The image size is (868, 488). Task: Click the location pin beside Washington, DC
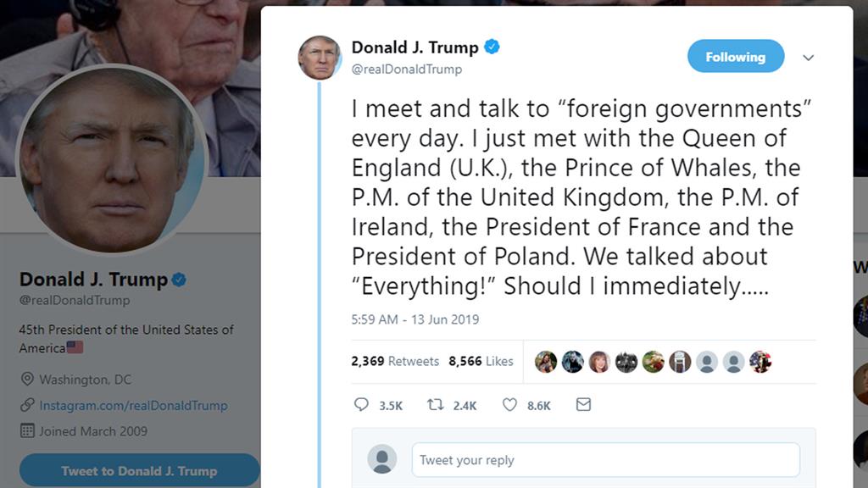click(27, 380)
